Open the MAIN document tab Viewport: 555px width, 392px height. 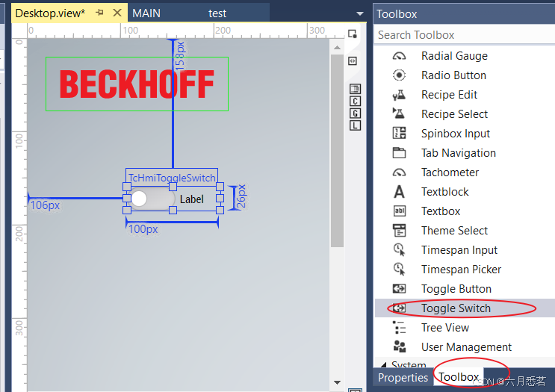tap(146, 13)
